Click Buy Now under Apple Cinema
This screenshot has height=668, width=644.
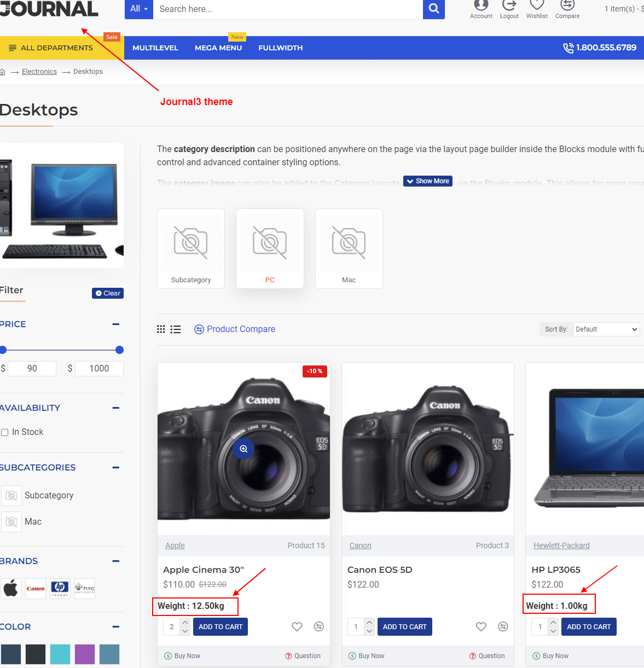182,656
